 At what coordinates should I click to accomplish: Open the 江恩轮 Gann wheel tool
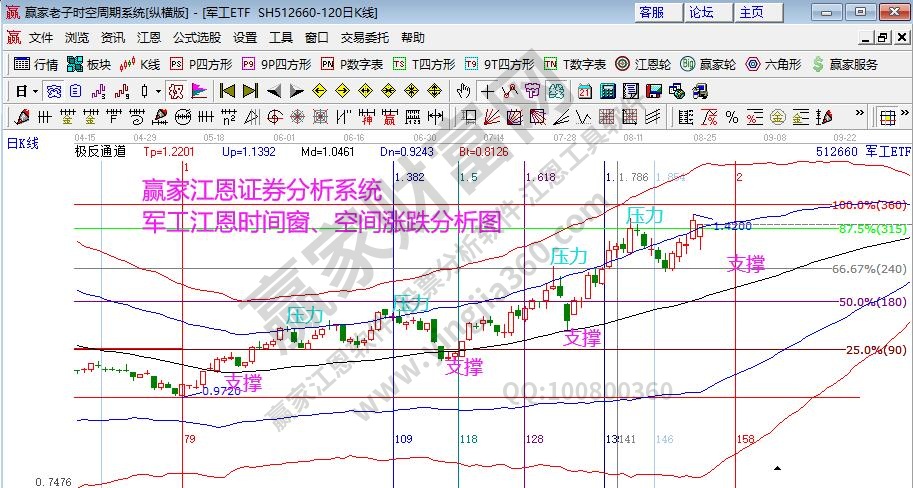(x=643, y=64)
